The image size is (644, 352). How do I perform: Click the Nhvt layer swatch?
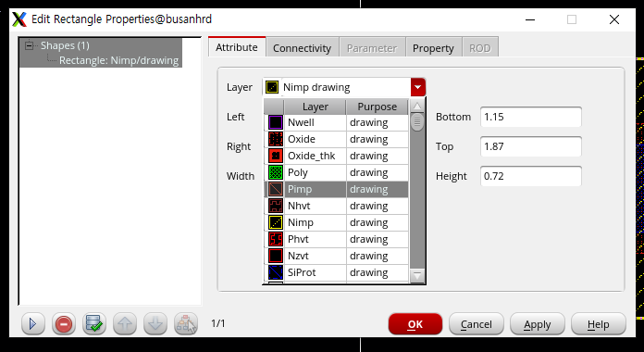coord(276,206)
